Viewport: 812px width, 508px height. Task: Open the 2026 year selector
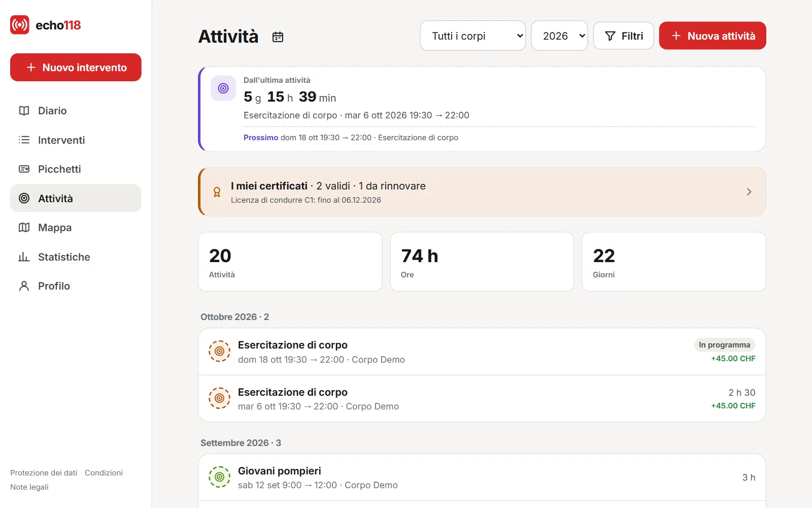(559, 36)
